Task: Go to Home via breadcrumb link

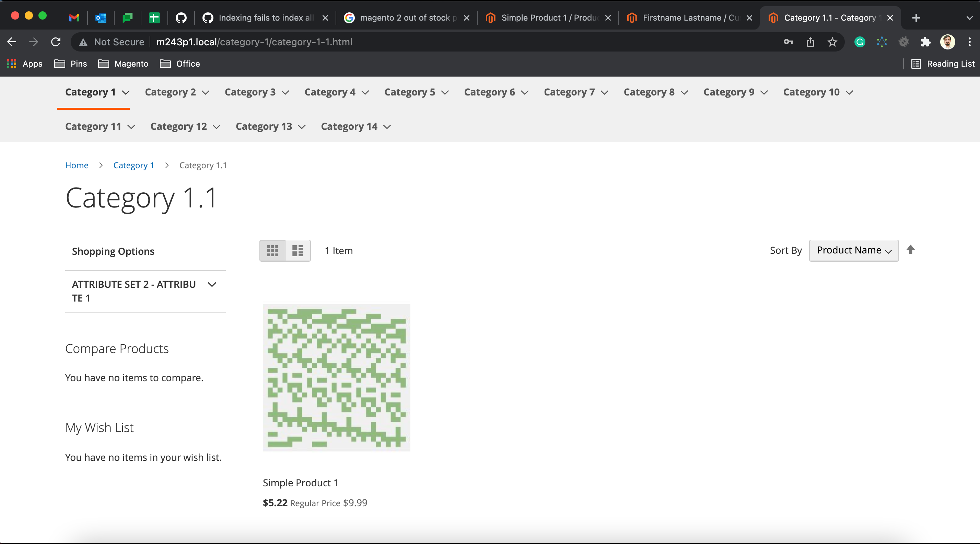Action: pyautogui.click(x=77, y=165)
